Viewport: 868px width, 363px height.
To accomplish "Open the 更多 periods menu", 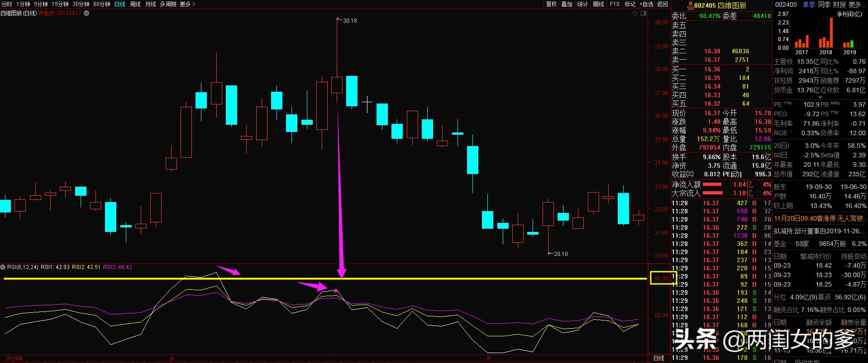I will pos(187,4).
